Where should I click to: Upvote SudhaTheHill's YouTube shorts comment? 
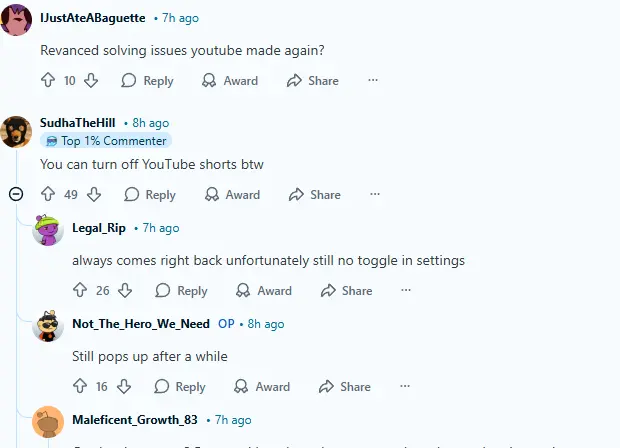tap(47, 195)
